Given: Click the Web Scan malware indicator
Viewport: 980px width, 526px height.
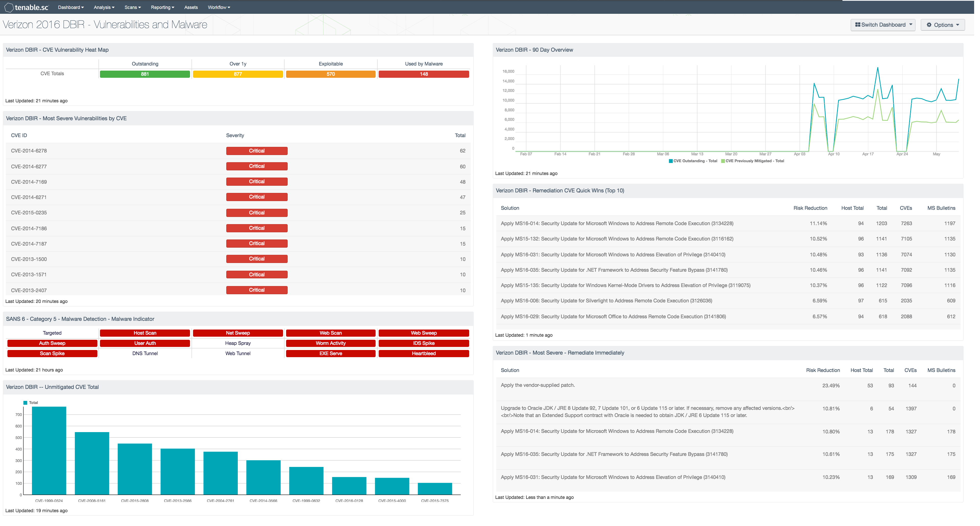Looking at the screenshot, I should [x=331, y=333].
